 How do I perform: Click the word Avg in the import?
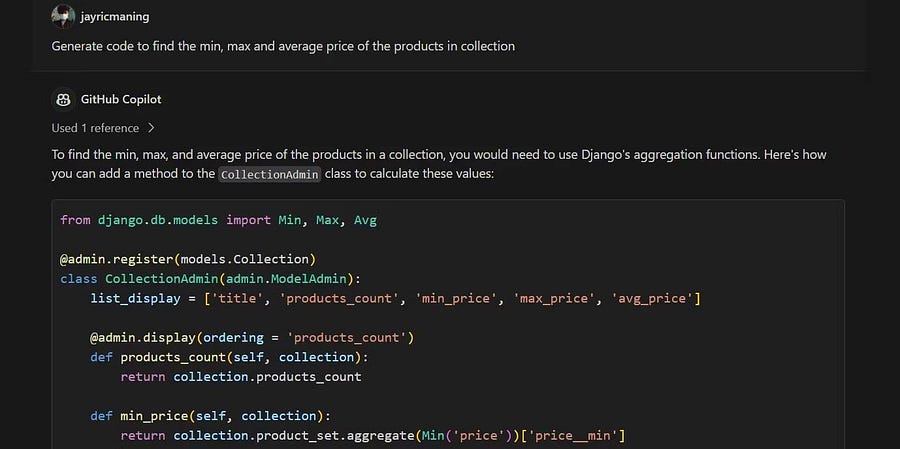click(365, 220)
